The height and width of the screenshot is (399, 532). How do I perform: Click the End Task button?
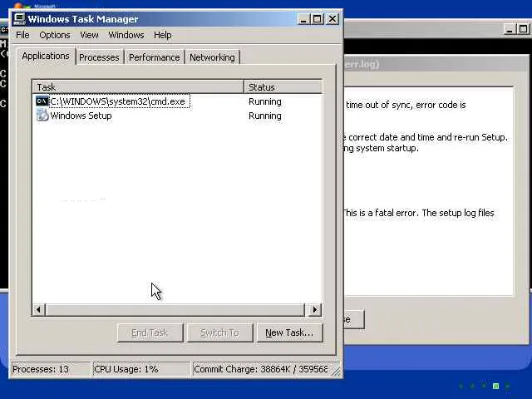pos(150,332)
